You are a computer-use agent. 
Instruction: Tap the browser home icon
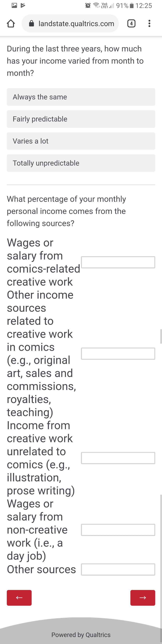(x=10, y=24)
